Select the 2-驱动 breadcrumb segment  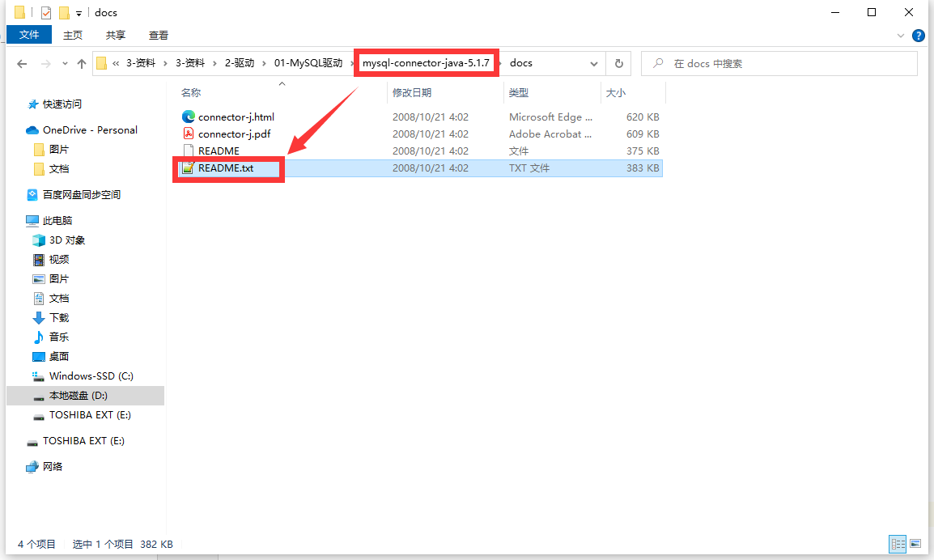[240, 63]
